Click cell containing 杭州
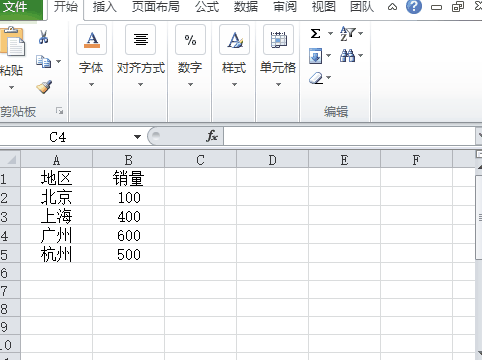Image resolution: width=482 pixels, height=360 pixels. coord(57,254)
